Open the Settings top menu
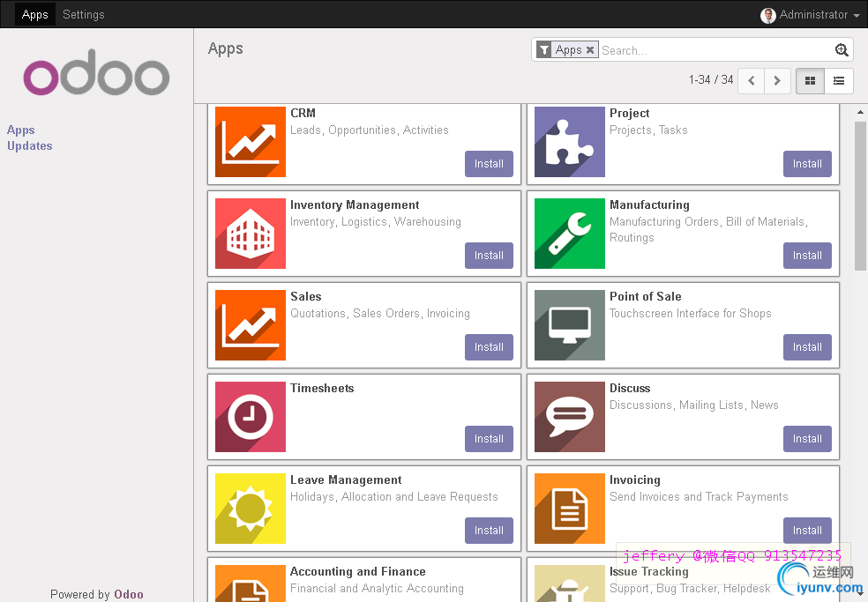 click(x=84, y=14)
